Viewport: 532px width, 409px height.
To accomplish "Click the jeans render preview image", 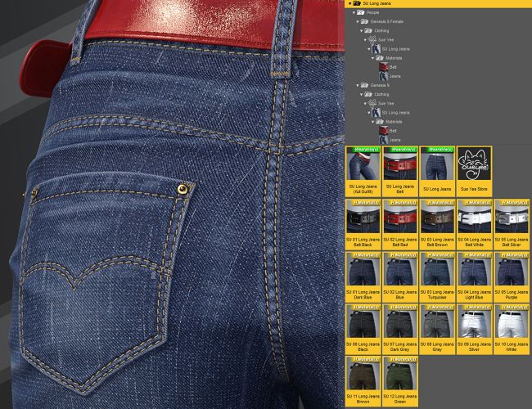I will click(x=172, y=204).
